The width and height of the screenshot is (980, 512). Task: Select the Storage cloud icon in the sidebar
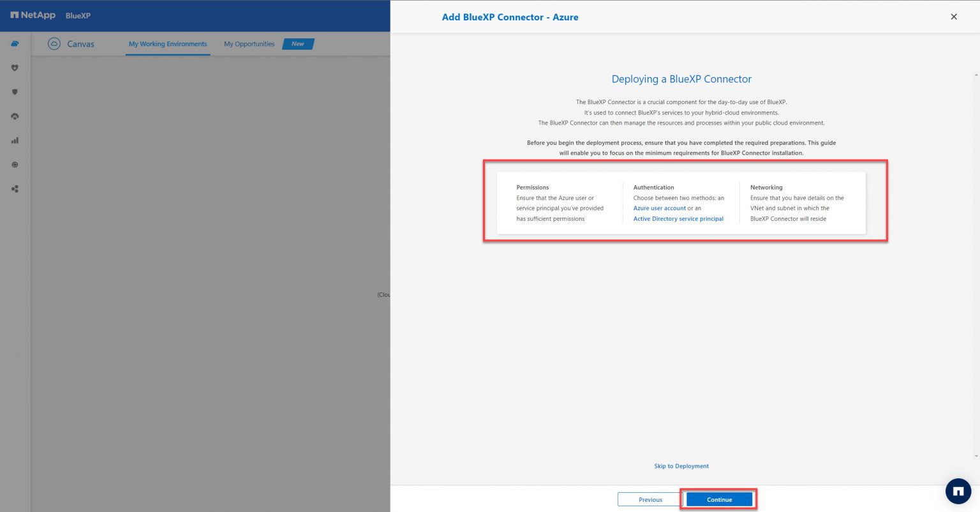click(x=15, y=43)
